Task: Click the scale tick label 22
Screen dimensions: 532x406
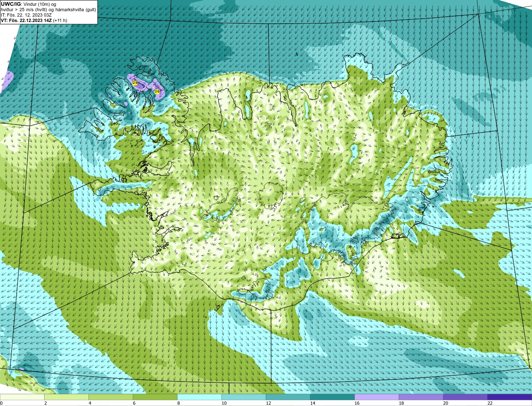Action: (490, 403)
